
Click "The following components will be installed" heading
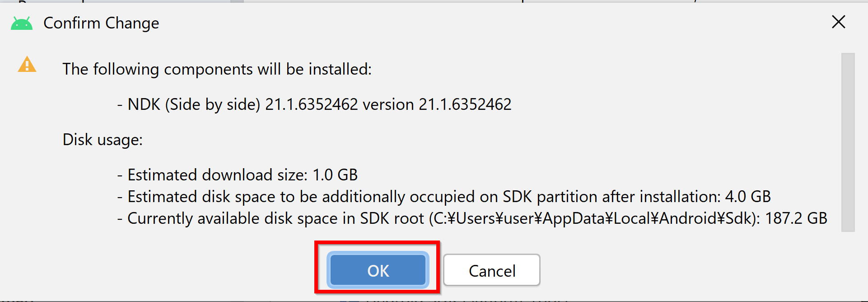(217, 69)
